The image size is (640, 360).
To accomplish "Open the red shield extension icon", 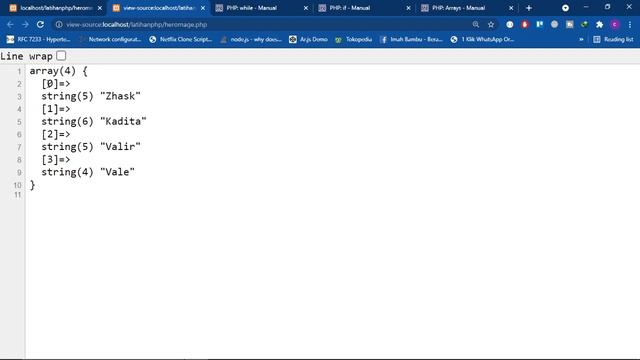I will click(525, 24).
